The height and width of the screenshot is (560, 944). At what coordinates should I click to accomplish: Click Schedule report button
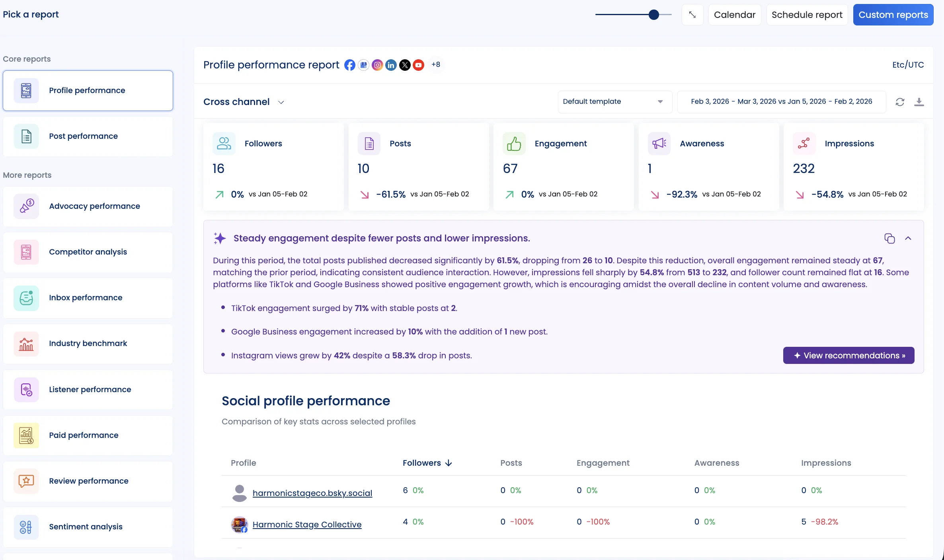[x=807, y=15]
